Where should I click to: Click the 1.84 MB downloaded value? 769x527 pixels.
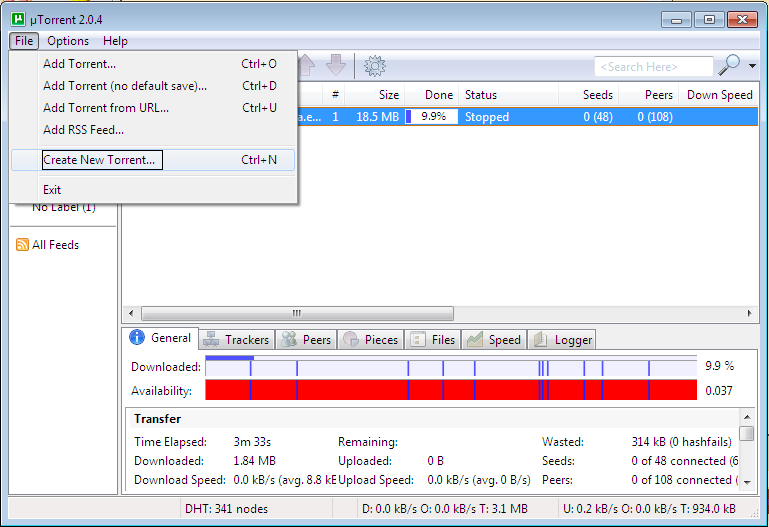(254, 461)
